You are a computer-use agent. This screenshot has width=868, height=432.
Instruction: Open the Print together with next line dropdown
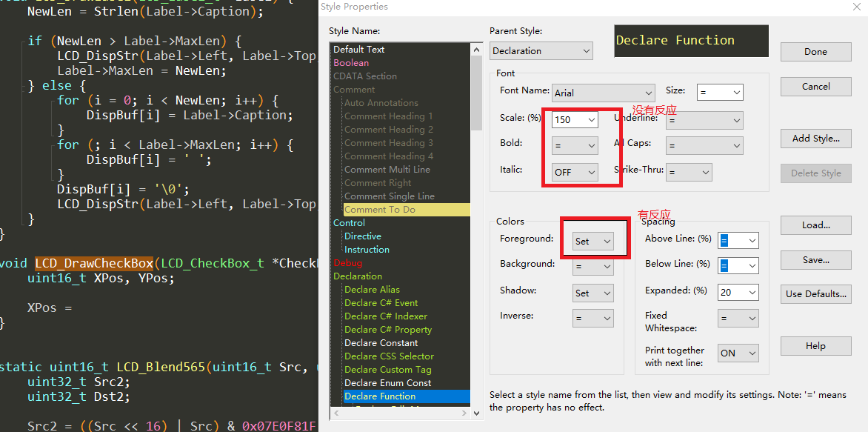[x=738, y=353]
